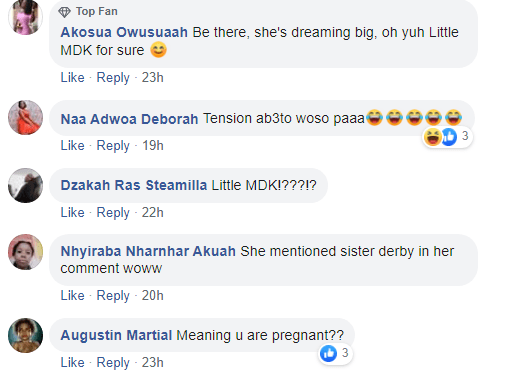Click the 20h timestamp on Nhyiraba's comment
This screenshot has width=509, height=388.
(153, 296)
